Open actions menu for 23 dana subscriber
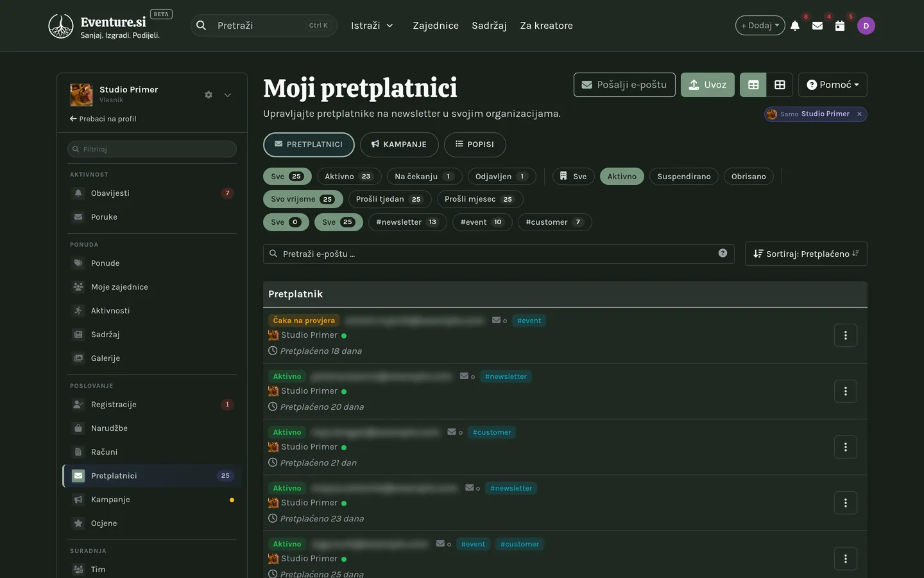 coord(846,503)
